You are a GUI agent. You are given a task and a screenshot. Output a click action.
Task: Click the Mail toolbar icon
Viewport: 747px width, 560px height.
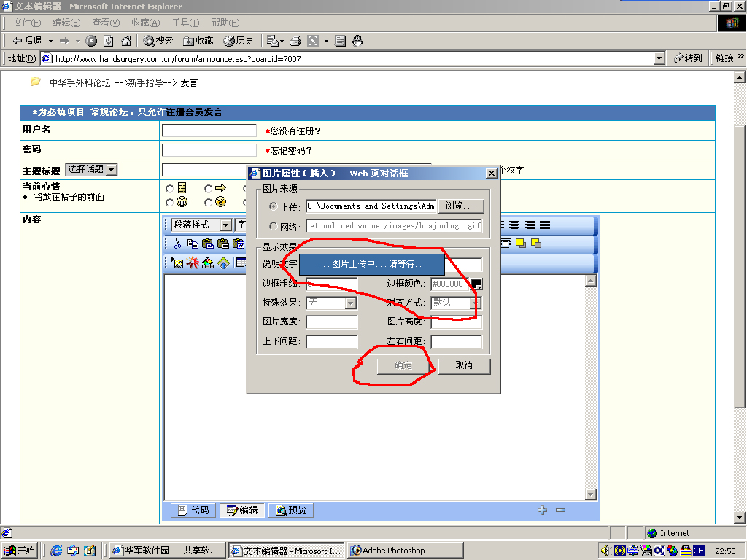tap(273, 41)
